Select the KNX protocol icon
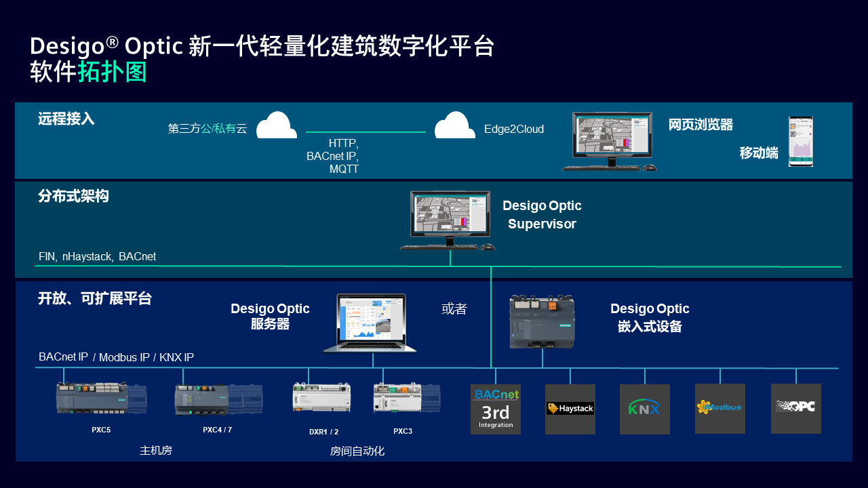The width and height of the screenshot is (868, 488). tap(645, 409)
